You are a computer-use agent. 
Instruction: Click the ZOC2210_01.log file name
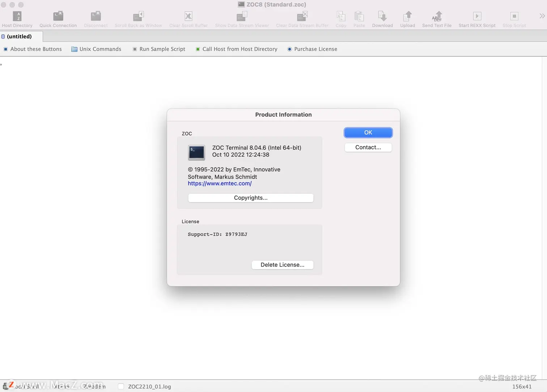[x=149, y=387]
